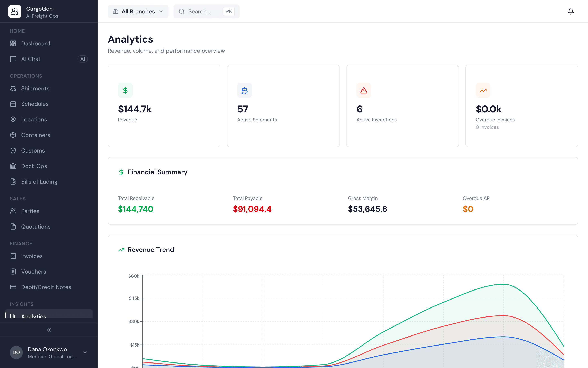Click the orange trend Overdue Invoices icon
The width and height of the screenshot is (588, 368).
[483, 90]
